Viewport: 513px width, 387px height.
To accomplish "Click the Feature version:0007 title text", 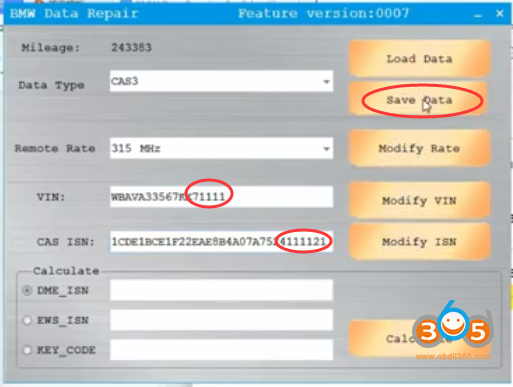I will coord(324,14).
